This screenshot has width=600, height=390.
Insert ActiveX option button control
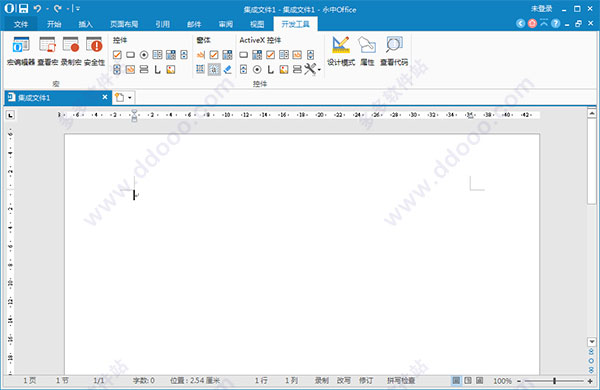click(257, 70)
